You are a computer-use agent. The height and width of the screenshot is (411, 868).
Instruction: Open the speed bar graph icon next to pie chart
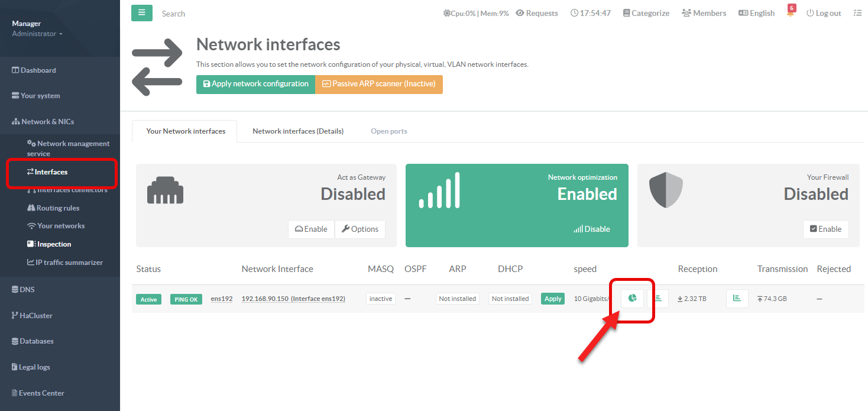pos(658,299)
